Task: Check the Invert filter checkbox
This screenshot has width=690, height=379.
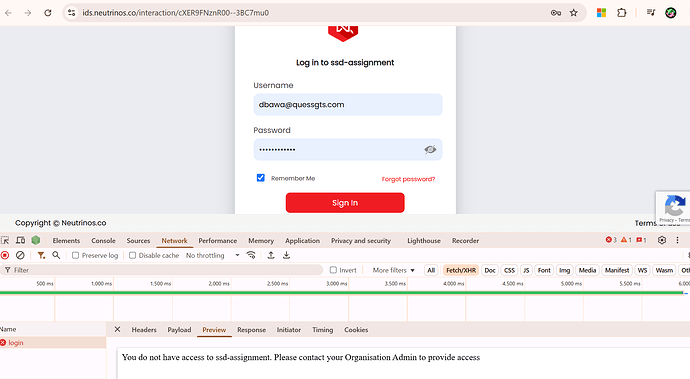Action: click(x=333, y=270)
